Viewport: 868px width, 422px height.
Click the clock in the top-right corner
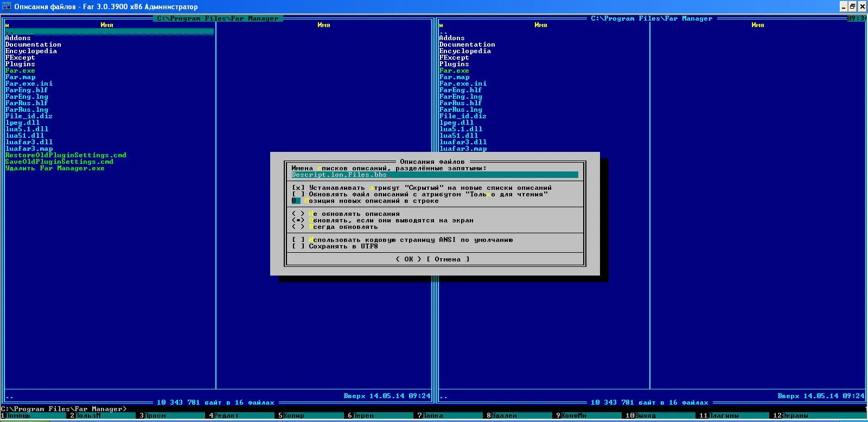point(857,18)
